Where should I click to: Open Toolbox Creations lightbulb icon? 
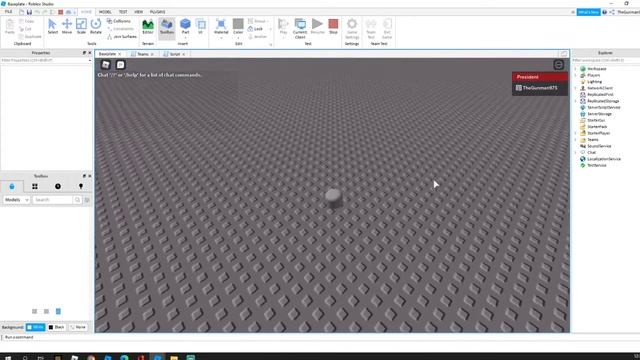tap(81, 187)
